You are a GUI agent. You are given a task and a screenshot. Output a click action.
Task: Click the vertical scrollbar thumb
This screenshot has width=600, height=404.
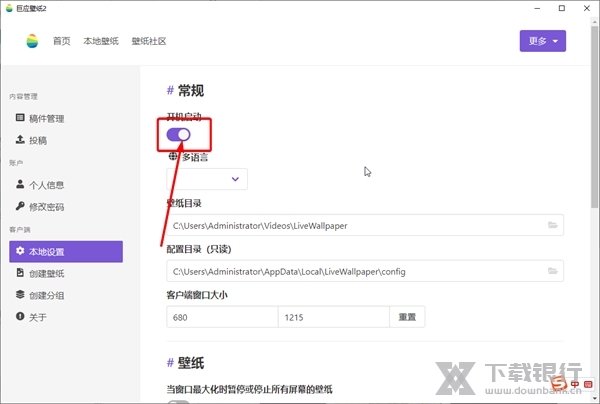tap(594, 117)
